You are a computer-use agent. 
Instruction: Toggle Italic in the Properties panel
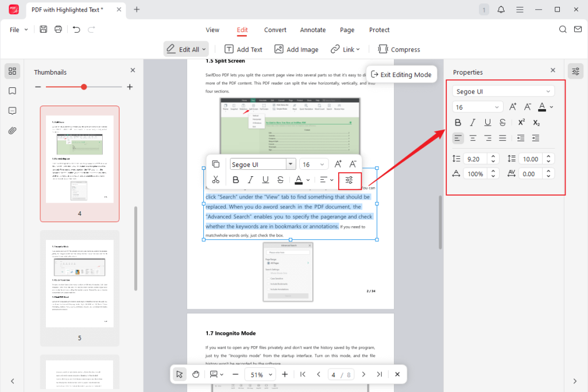point(473,122)
